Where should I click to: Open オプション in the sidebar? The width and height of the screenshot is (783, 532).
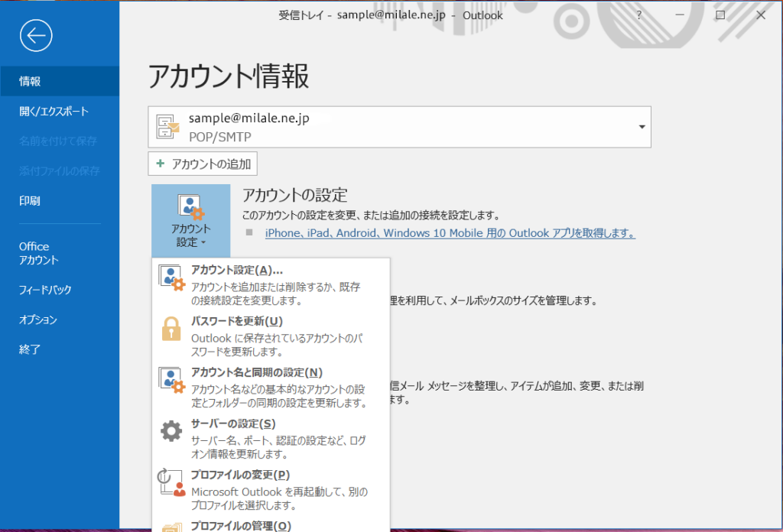pos(60,320)
